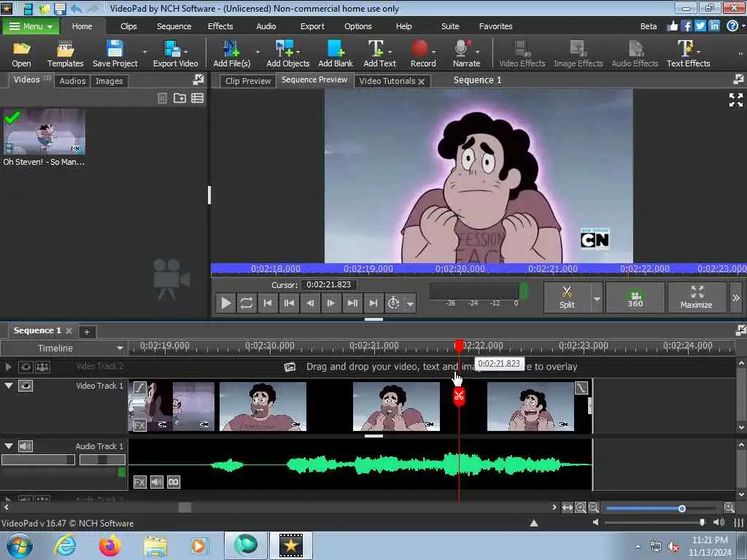The height and width of the screenshot is (560, 747).
Task: Expand Video Track 2 with its triangle
Action: coord(8,367)
